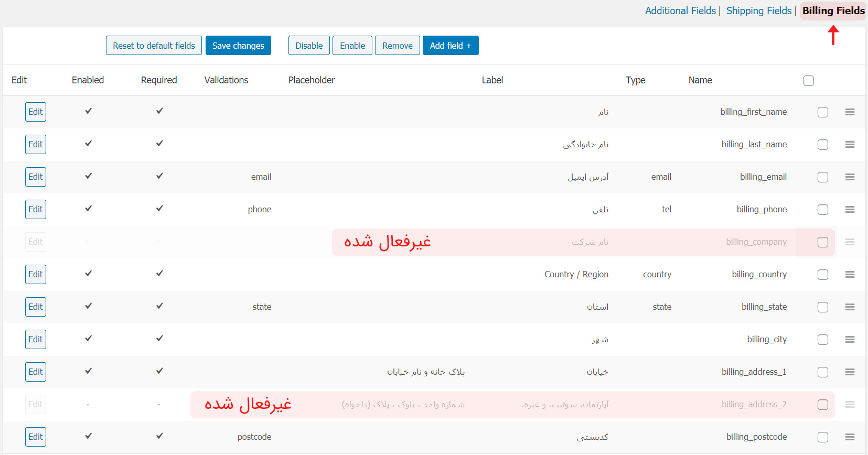The height and width of the screenshot is (455, 868).
Task: Click the billing_state field name text
Action: pyautogui.click(x=764, y=307)
